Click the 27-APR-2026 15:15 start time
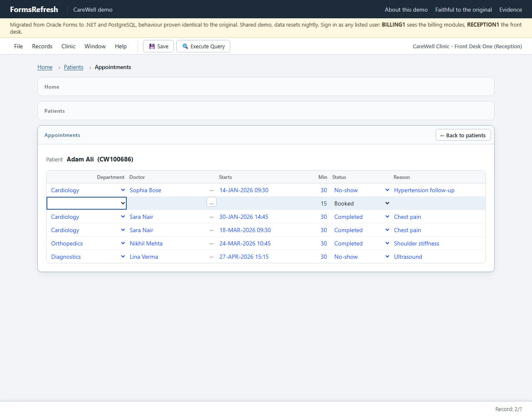 (x=244, y=257)
